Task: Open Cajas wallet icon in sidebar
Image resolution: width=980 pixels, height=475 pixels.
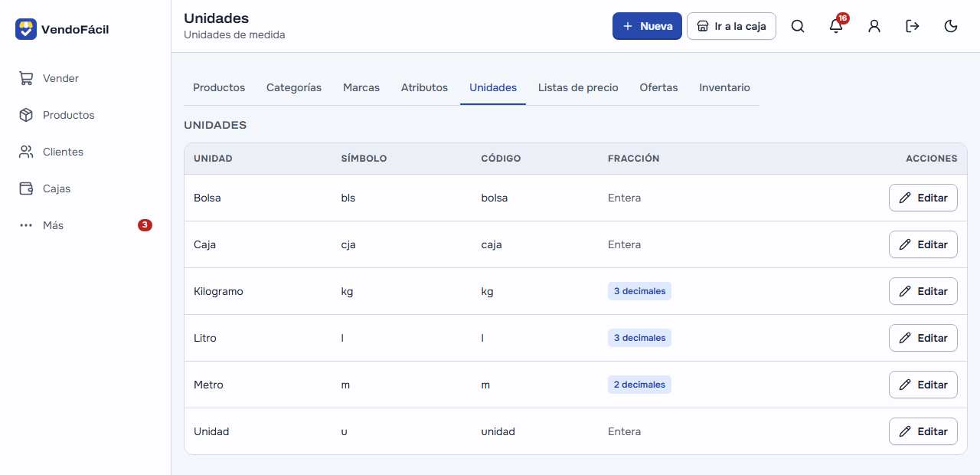Action: (x=26, y=188)
